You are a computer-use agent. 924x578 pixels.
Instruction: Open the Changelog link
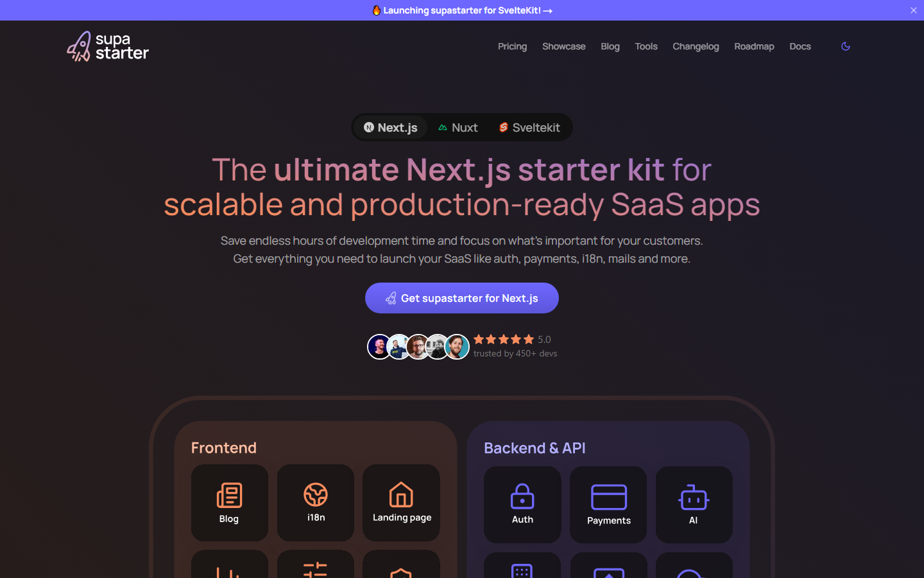click(696, 46)
